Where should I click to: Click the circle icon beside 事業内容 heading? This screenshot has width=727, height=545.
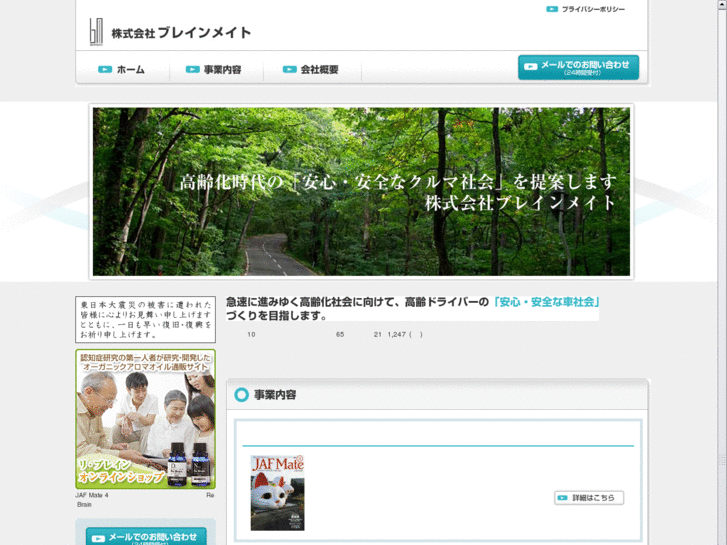click(x=242, y=395)
